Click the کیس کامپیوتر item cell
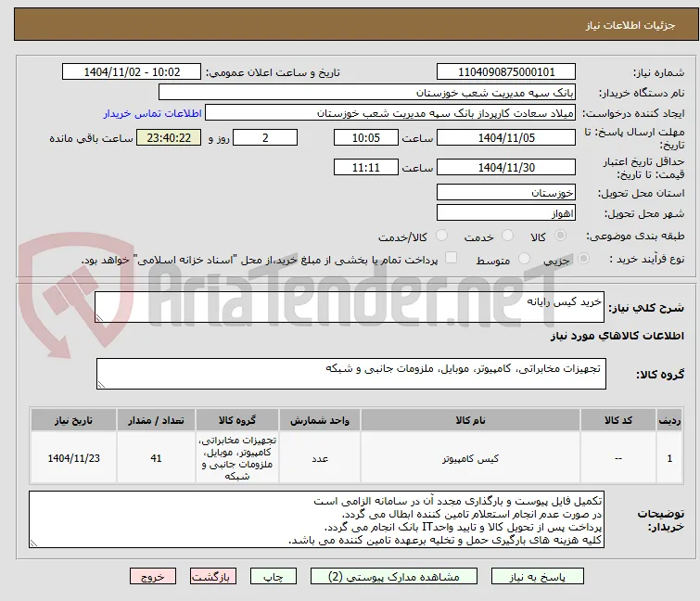This screenshot has height=601, width=700. tap(471, 458)
